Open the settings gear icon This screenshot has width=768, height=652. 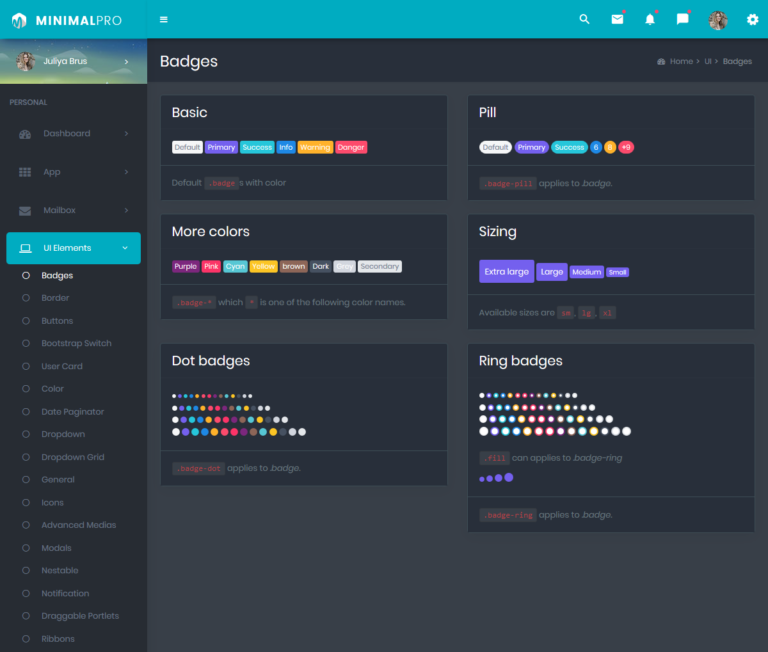(x=752, y=20)
